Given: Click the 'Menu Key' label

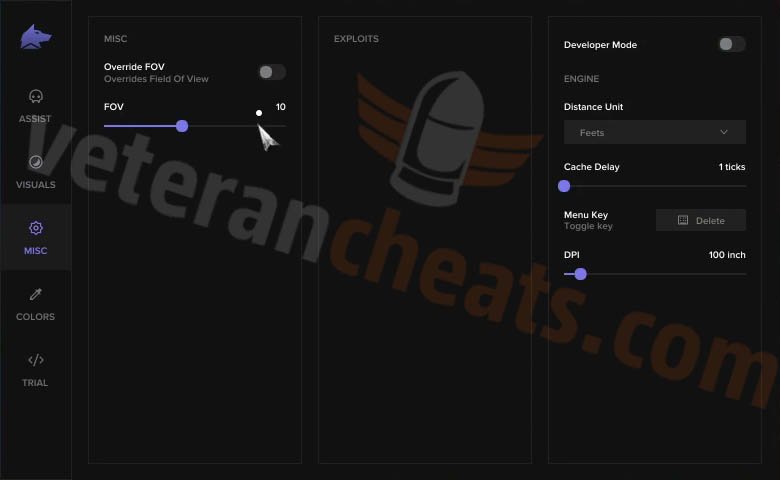Looking at the screenshot, I should tap(586, 215).
